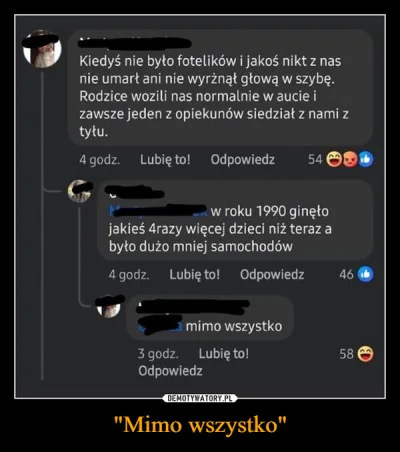Click the thumbs-up reaction beside count 54
The height and width of the screenshot is (452, 400).
coord(366,159)
